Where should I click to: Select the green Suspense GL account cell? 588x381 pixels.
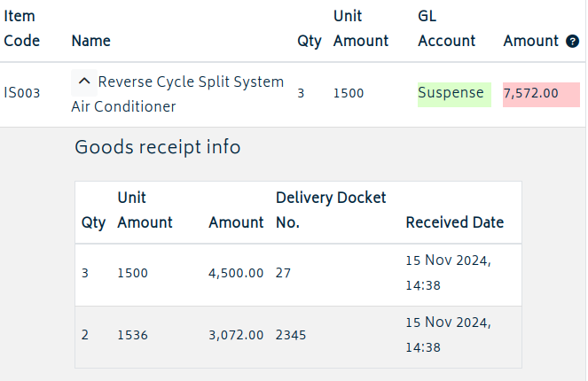[x=454, y=95]
